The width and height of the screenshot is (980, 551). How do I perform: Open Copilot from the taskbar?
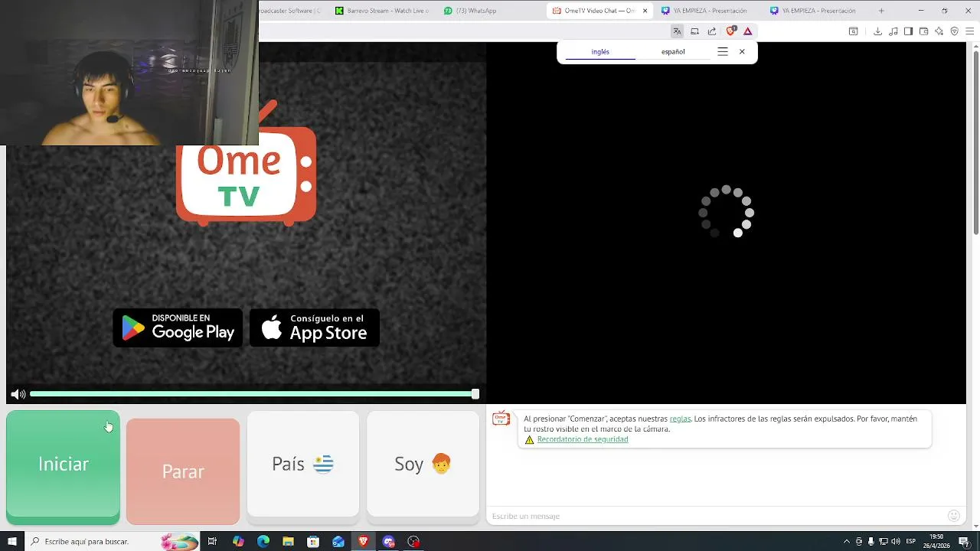tap(238, 541)
